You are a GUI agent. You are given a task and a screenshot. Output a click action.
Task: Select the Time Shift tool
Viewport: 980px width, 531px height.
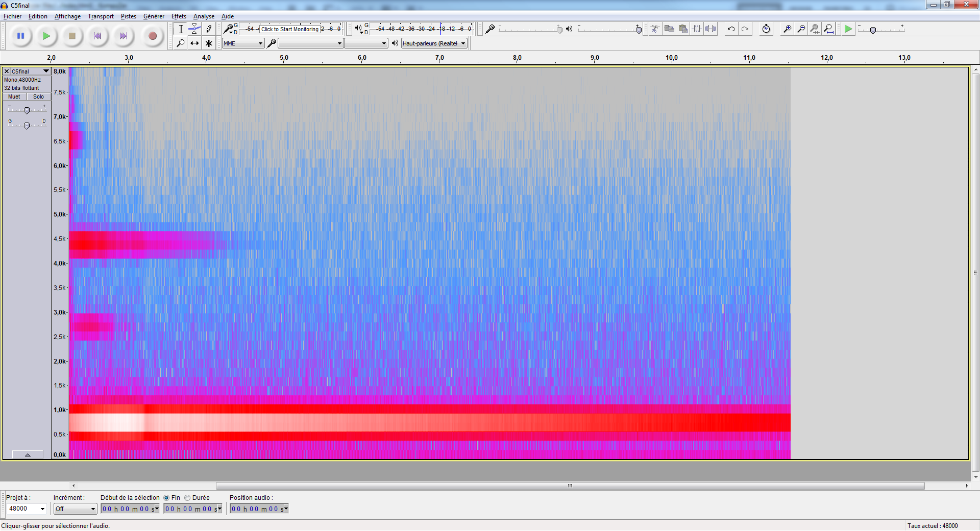click(194, 43)
